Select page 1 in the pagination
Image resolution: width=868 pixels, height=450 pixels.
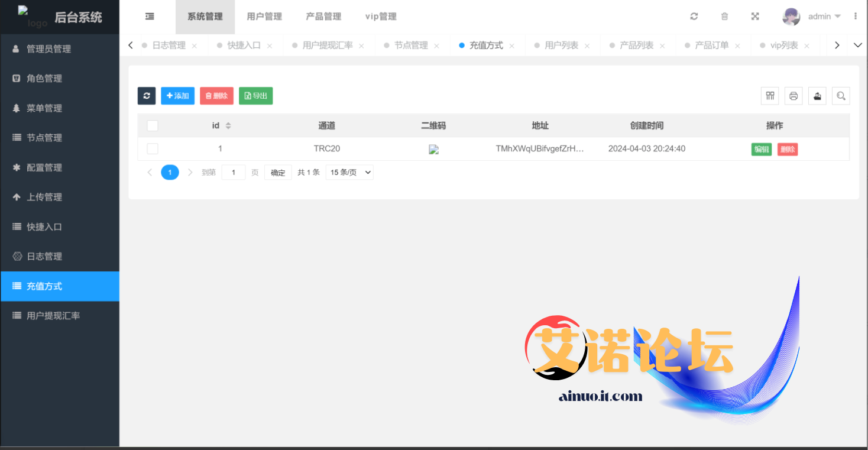[170, 172]
